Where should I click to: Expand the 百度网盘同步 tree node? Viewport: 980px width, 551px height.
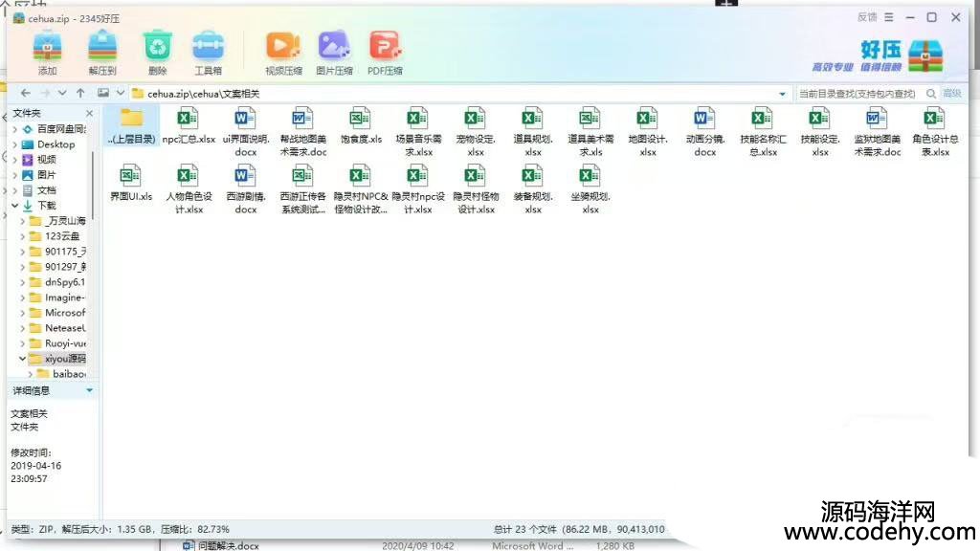click(15, 129)
